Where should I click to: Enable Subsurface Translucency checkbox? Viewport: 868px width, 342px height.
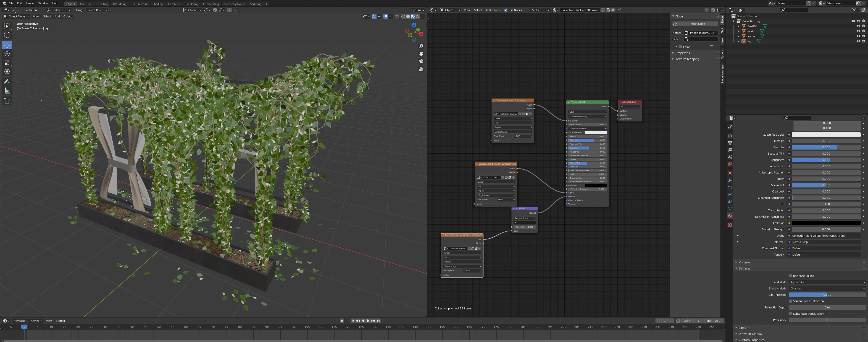[x=790, y=314]
